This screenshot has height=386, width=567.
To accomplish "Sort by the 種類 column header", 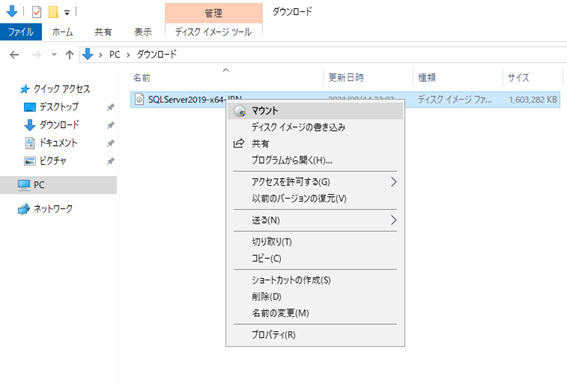I will 457,77.
